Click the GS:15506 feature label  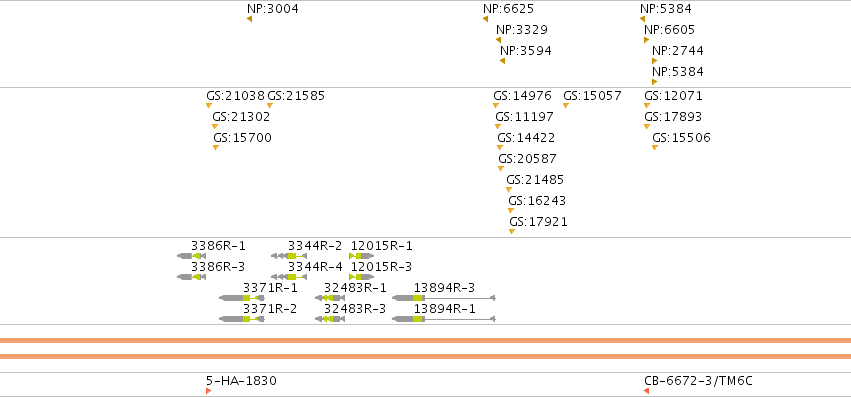pos(681,138)
